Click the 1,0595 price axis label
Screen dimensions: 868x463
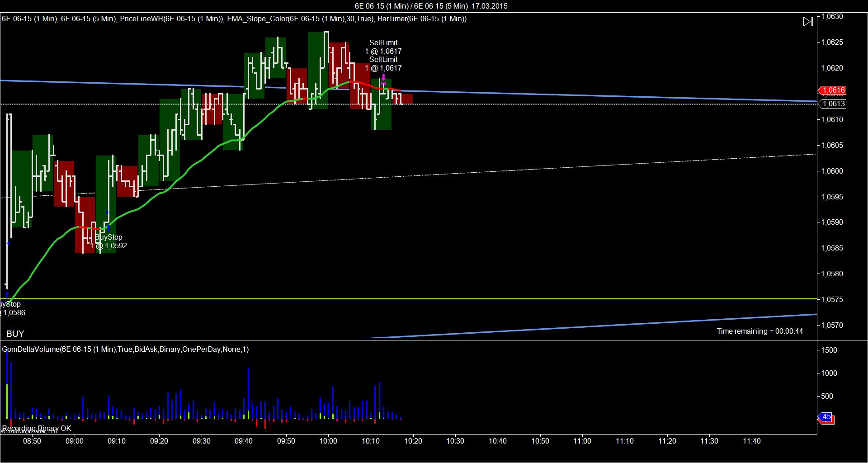point(832,197)
